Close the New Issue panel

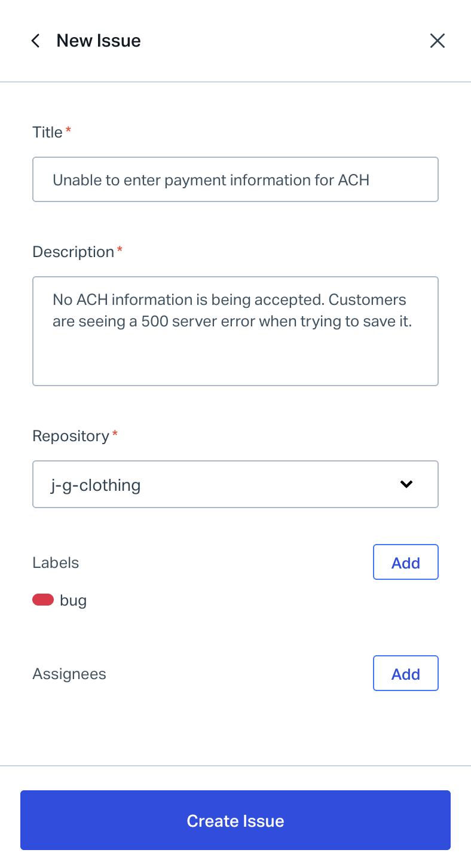(x=438, y=41)
